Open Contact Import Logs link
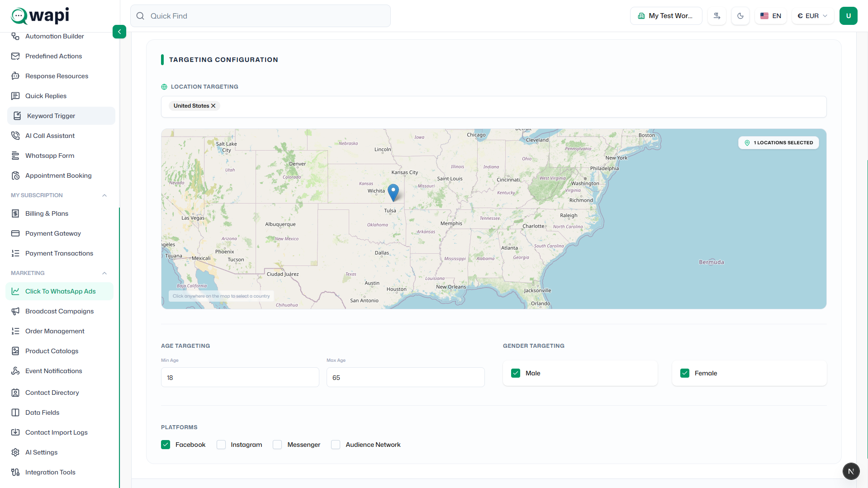Screen dimensions: 868x488 click(57, 432)
